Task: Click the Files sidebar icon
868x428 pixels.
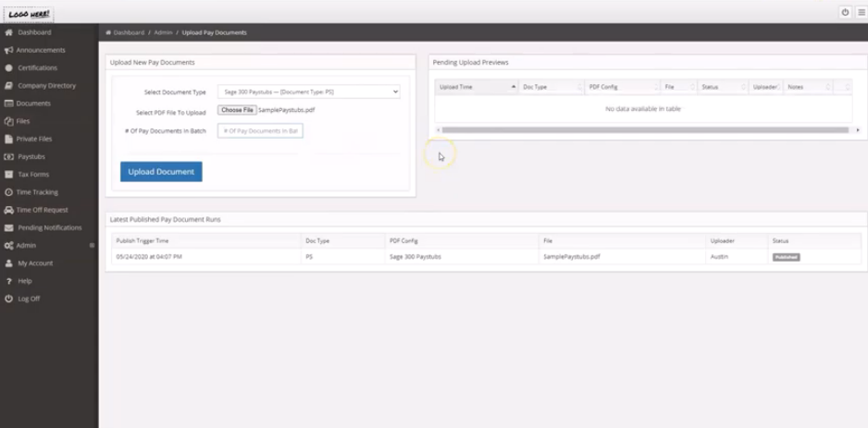Action: coord(8,121)
